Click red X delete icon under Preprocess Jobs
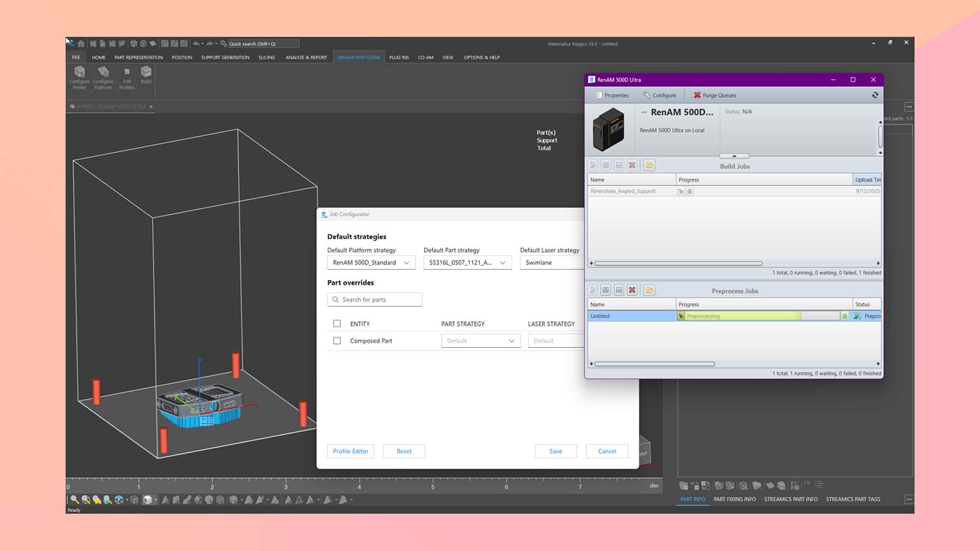 632,290
